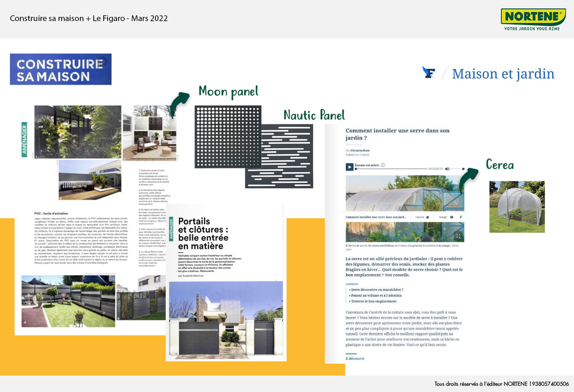This screenshot has height=392, width=574.
Task: Click the 'SOMMAIRE' label above summary links
Action: (352, 284)
